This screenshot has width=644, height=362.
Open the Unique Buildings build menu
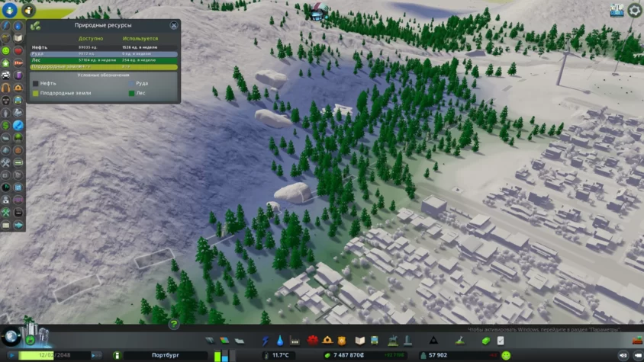pyautogui.click(x=407, y=341)
